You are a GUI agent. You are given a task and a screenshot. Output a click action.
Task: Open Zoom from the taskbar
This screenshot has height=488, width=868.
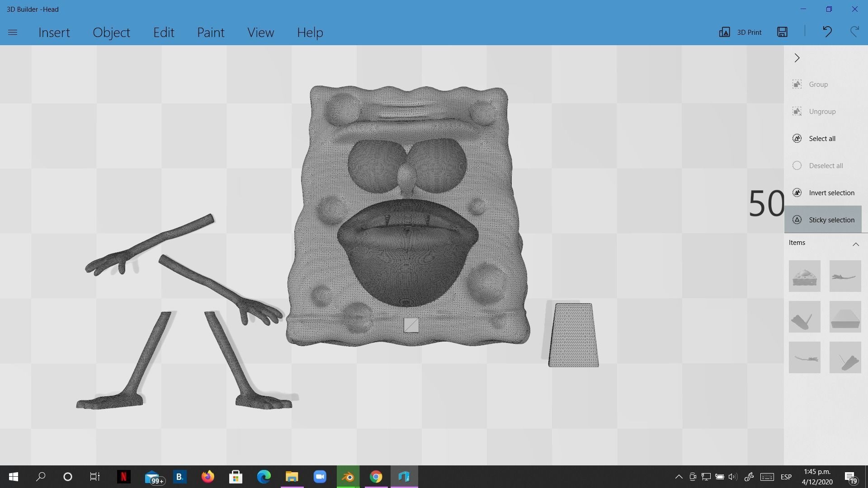[x=320, y=477]
